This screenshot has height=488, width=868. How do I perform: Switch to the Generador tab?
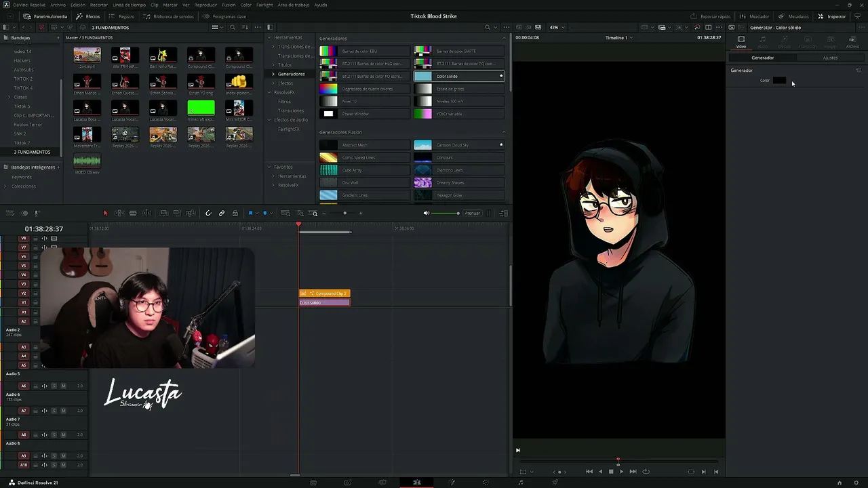(x=762, y=58)
